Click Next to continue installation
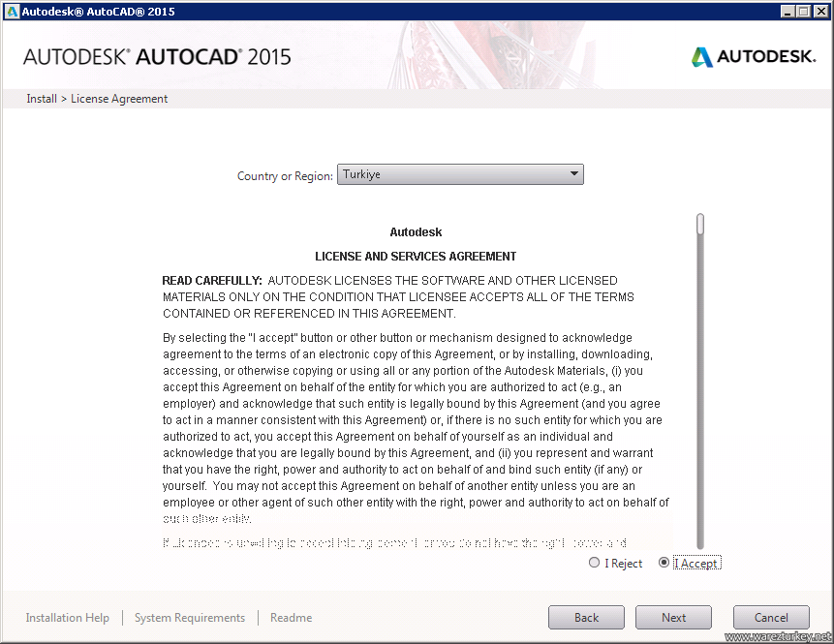The height and width of the screenshot is (644, 834). (x=673, y=618)
